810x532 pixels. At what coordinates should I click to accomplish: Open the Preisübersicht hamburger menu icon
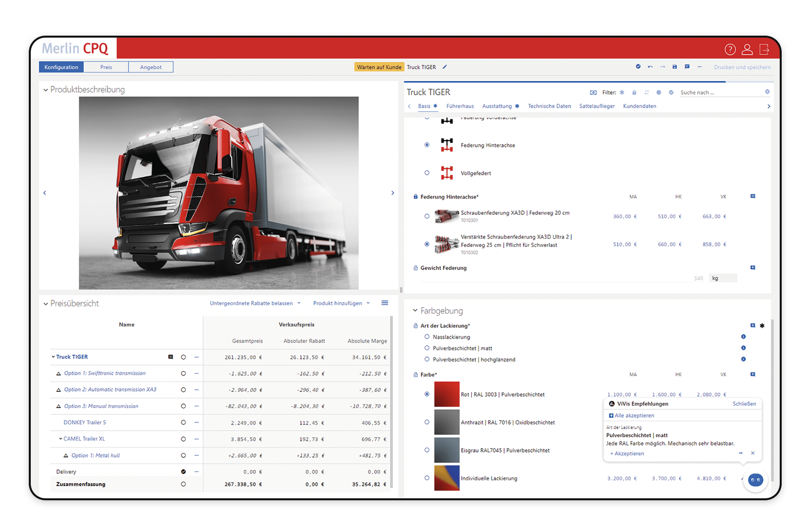click(385, 303)
